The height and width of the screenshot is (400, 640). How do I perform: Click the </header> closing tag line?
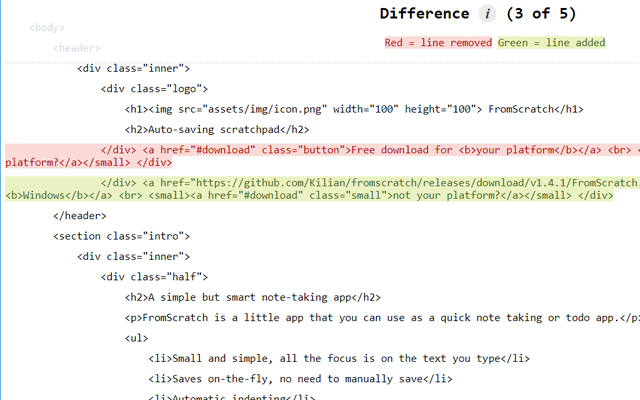click(80, 216)
